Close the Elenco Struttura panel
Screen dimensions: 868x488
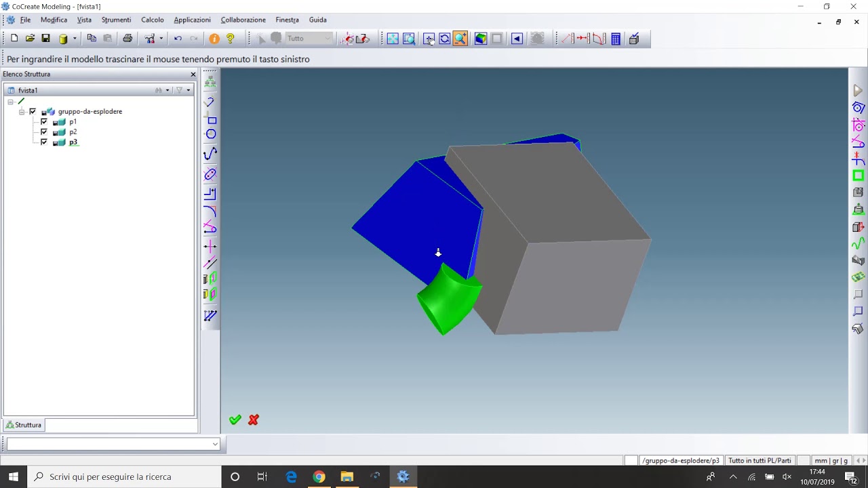pos(193,75)
